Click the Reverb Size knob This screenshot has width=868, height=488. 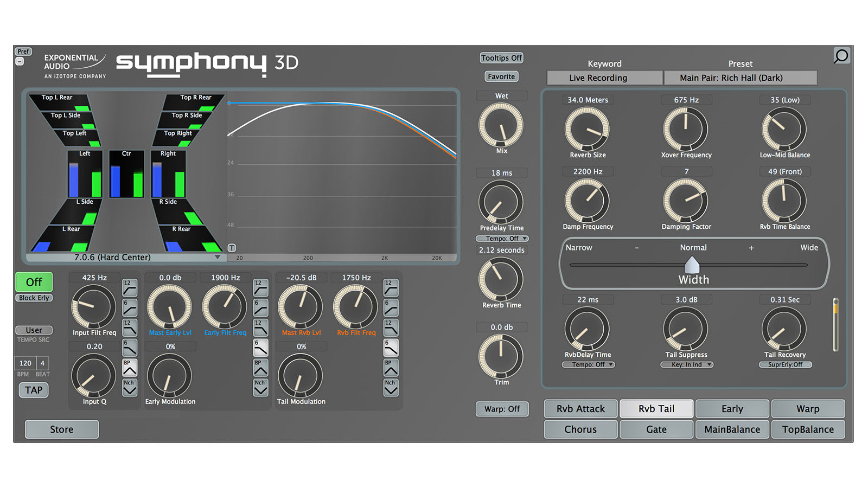pyautogui.click(x=587, y=129)
